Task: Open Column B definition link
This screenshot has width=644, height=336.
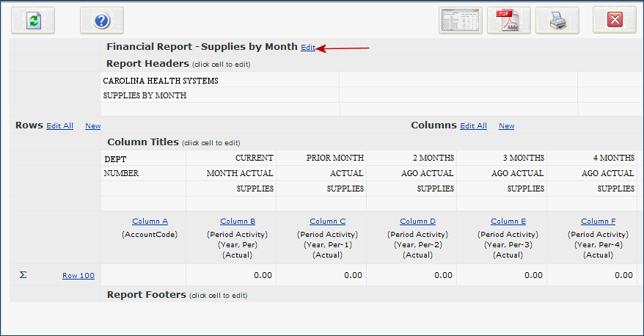Action: coord(238,222)
